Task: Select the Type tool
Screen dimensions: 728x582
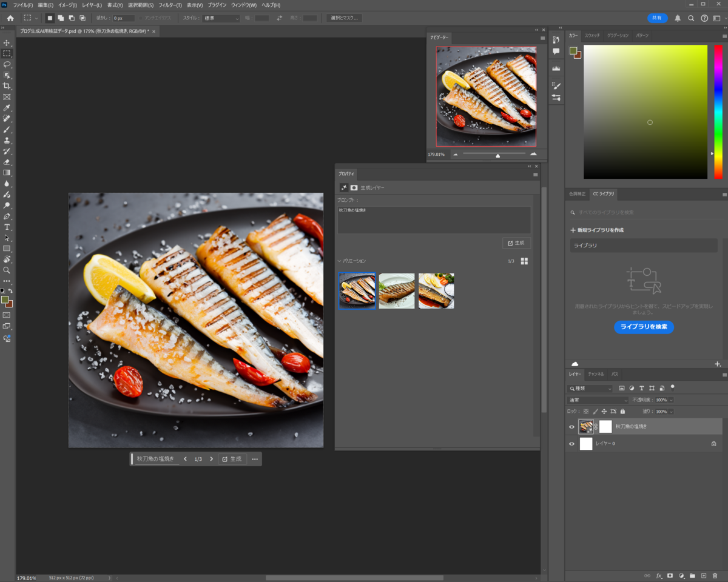Action: coord(7,227)
